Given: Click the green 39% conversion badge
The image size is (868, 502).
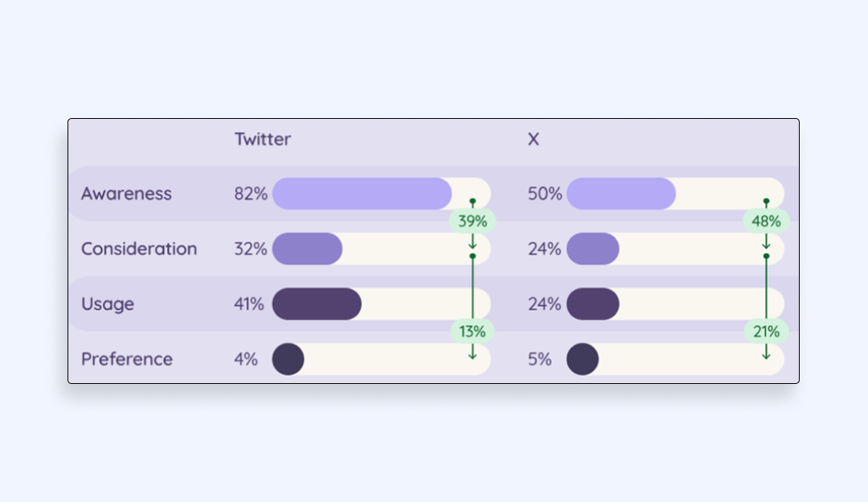Looking at the screenshot, I should (x=473, y=221).
